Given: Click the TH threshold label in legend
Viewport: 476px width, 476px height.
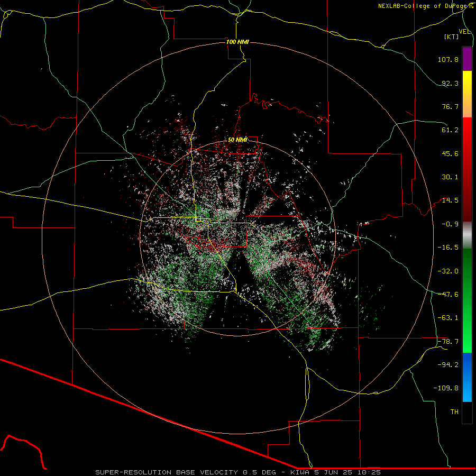Looking at the screenshot, I should pos(454,412).
